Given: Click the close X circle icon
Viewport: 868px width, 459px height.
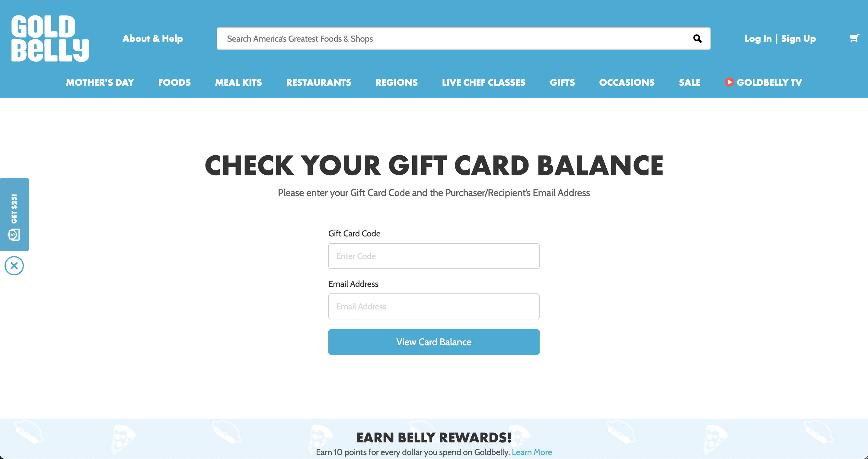Looking at the screenshot, I should click(14, 266).
